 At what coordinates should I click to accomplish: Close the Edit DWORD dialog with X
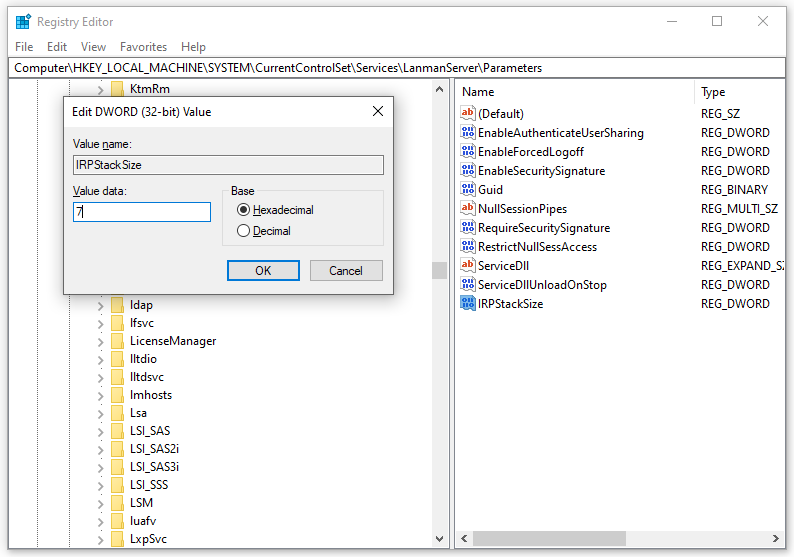point(378,111)
